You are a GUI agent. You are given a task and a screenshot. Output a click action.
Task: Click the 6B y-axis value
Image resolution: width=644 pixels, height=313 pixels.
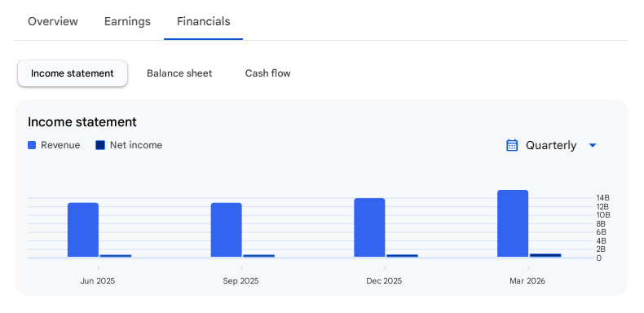click(x=601, y=232)
